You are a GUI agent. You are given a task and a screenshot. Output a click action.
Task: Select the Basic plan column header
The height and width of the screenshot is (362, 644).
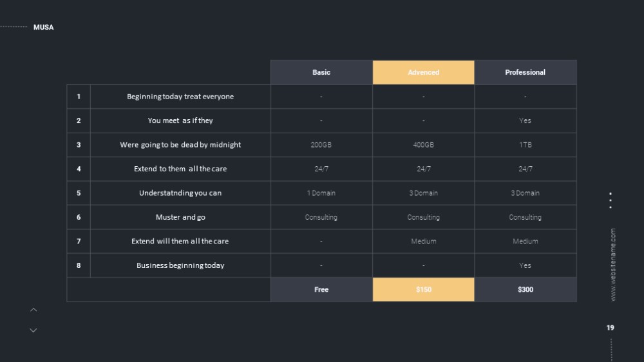click(x=321, y=72)
